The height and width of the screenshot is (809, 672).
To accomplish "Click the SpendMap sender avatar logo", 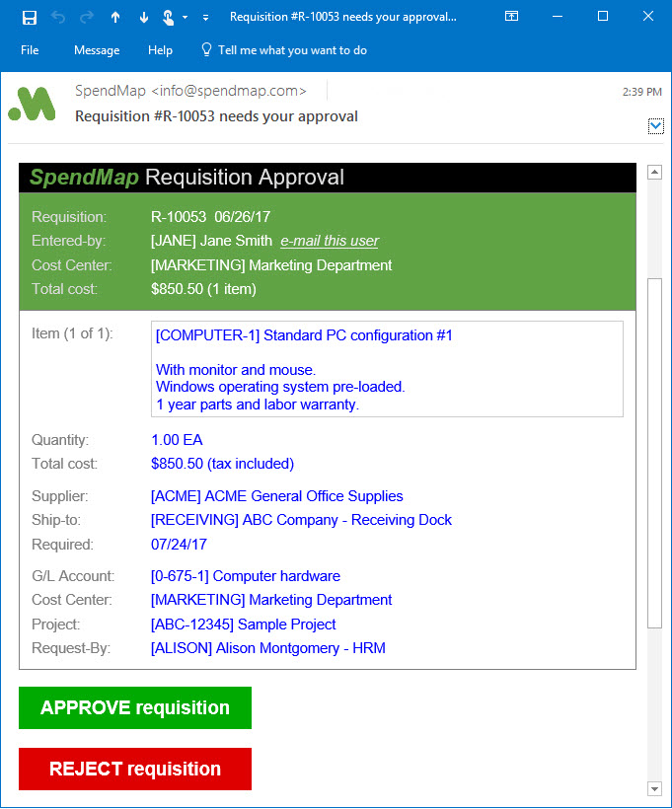I will (x=32, y=104).
